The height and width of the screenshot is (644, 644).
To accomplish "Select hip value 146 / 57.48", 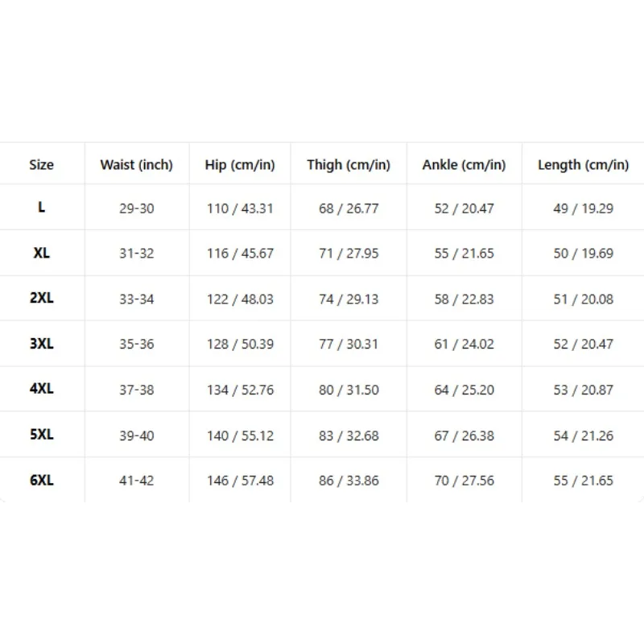I will click(240, 481).
